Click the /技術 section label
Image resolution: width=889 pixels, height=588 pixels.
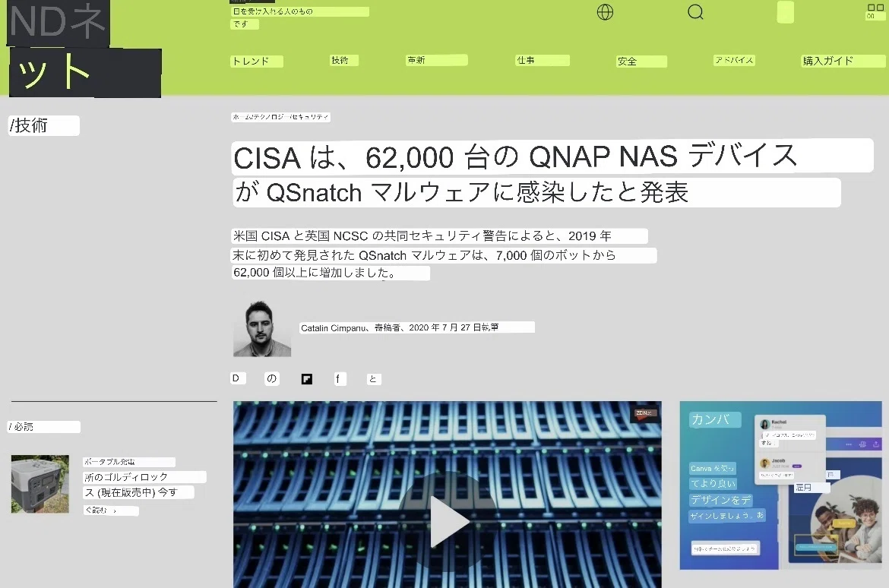pyautogui.click(x=43, y=125)
